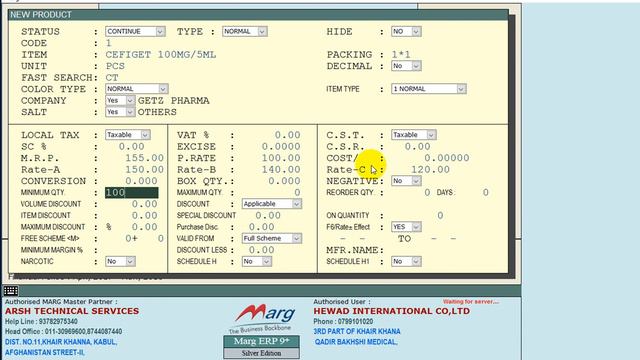Viewport: 640px width, 360px height.
Task: Open the C.S.T. Taxable dropdown
Action: (413, 135)
